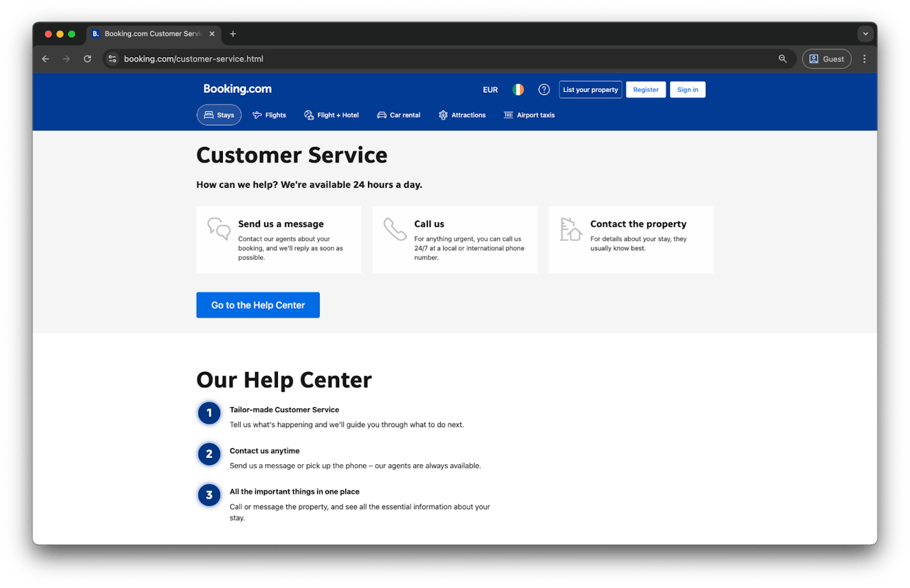This screenshot has height=588, width=910.
Task: Click the Customer Service heading
Action: pos(292,155)
